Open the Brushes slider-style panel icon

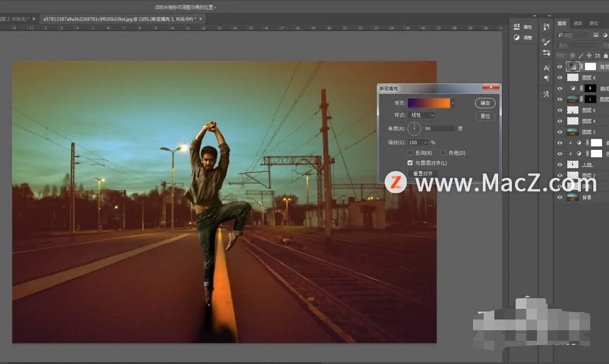tap(546, 53)
